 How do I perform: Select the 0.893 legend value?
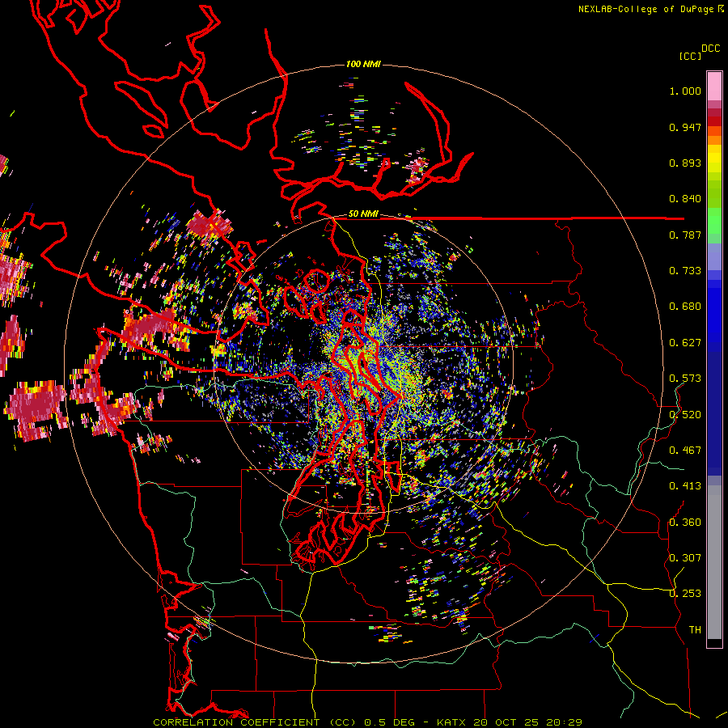685,163
